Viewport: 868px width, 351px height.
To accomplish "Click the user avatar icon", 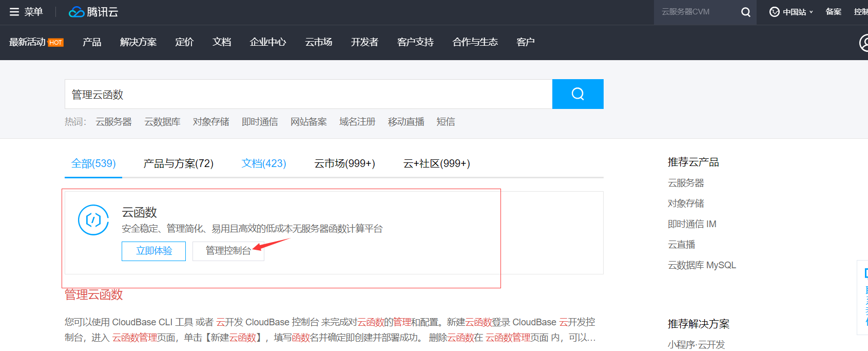I will point(863,43).
